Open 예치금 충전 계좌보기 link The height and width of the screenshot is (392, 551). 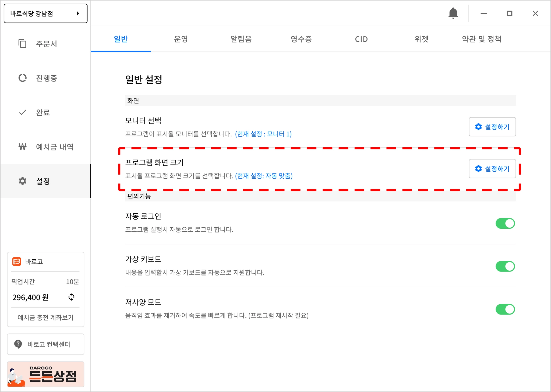click(45, 317)
